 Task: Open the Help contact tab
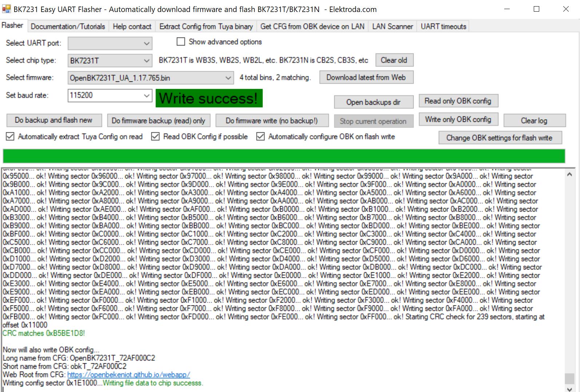(132, 27)
